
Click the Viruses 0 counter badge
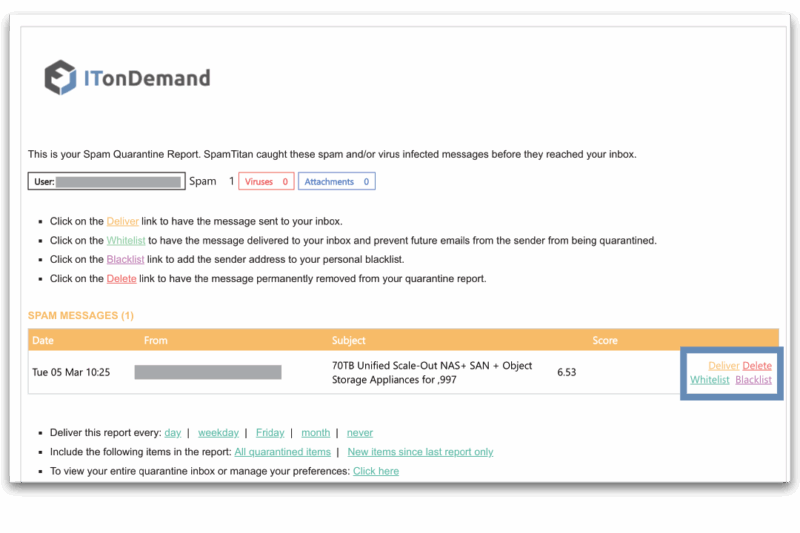(x=266, y=182)
